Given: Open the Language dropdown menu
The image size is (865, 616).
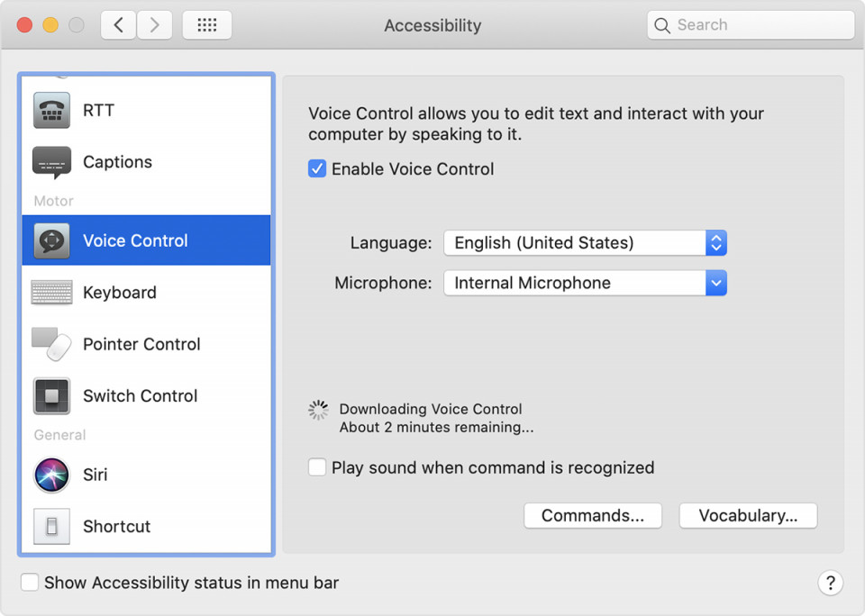Looking at the screenshot, I should (585, 242).
